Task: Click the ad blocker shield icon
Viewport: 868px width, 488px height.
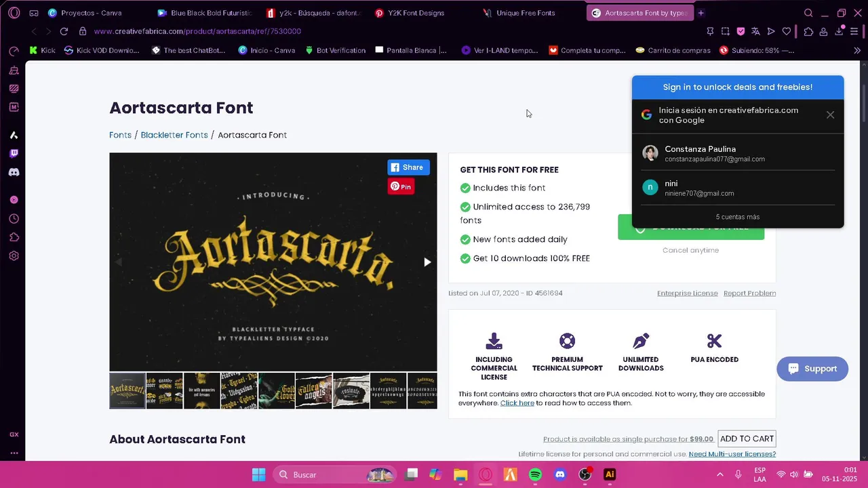Action: 741,31
